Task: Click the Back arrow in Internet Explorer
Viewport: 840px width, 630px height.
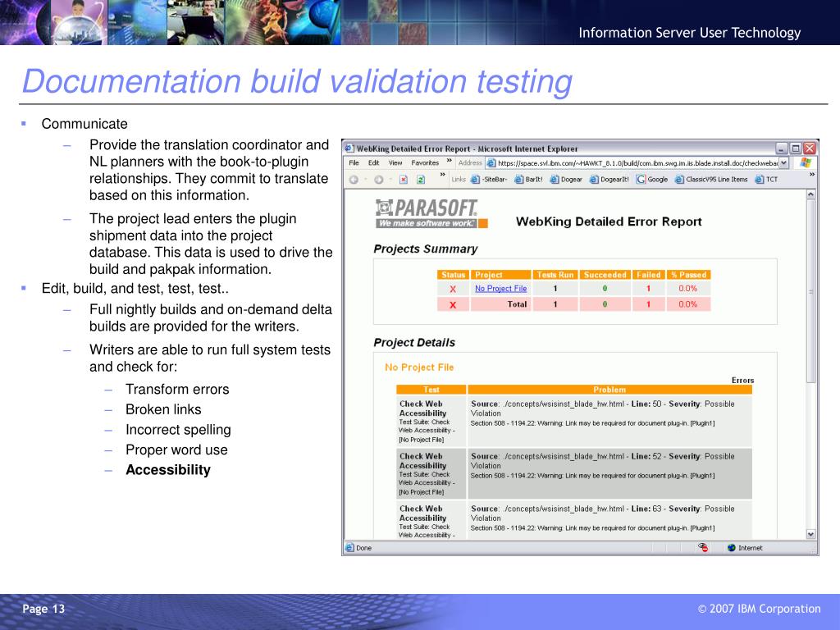Action: pyautogui.click(x=354, y=180)
